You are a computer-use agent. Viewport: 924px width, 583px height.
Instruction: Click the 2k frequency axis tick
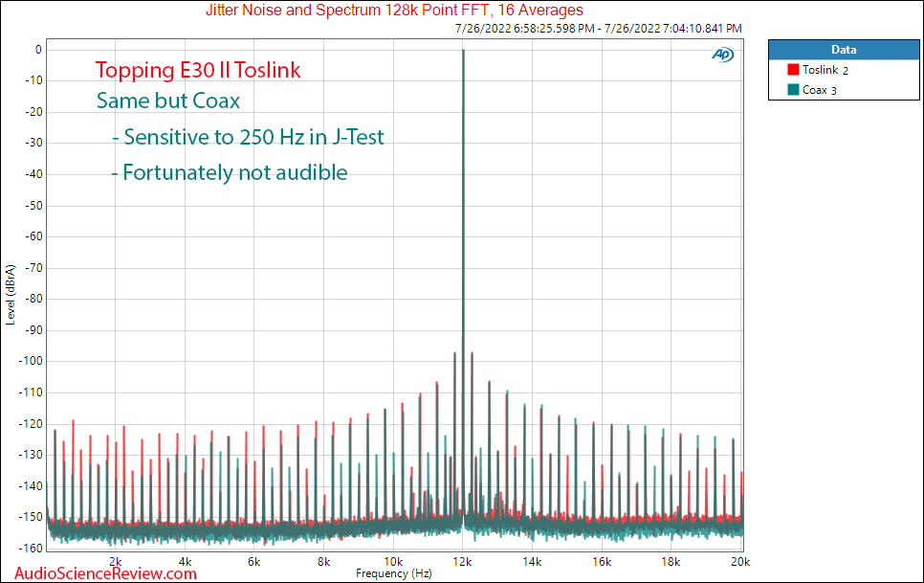click(116, 562)
